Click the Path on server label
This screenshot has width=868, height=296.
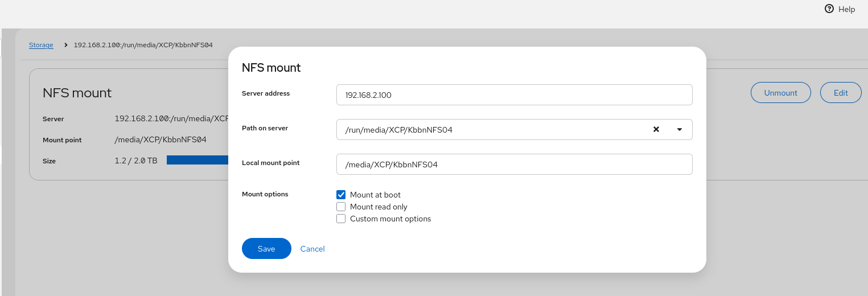[265, 128]
